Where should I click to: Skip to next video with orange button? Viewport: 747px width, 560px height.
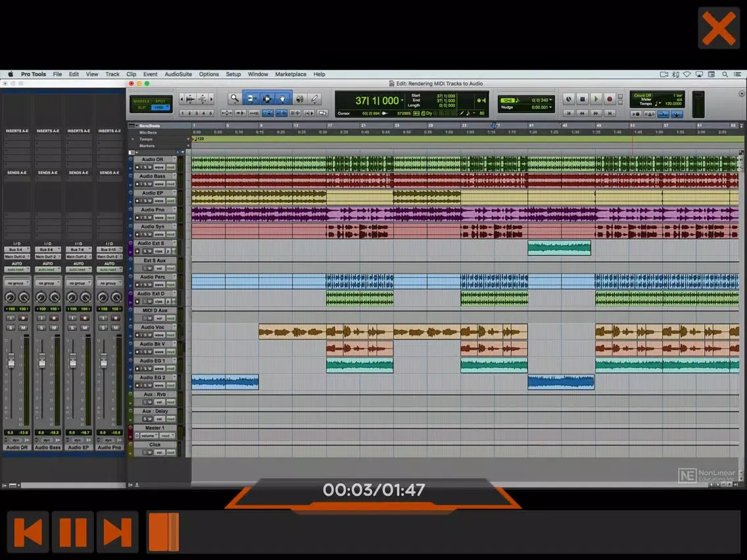[117, 532]
